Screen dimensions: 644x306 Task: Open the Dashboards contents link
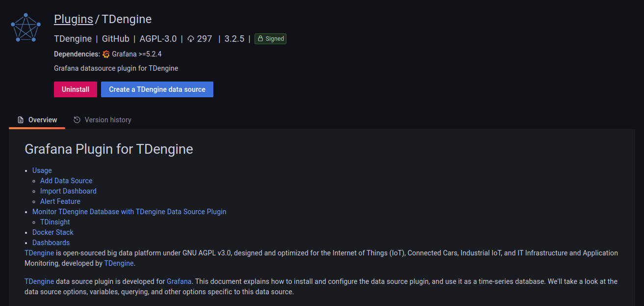tap(51, 243)
